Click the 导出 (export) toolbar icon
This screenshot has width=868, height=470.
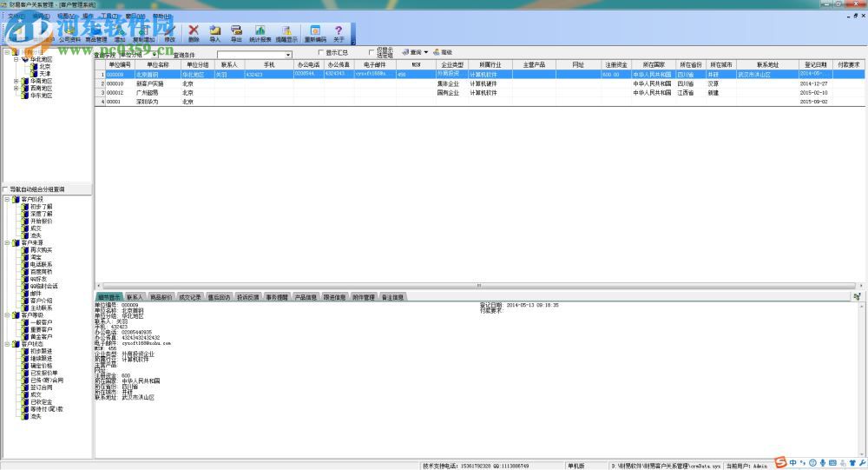tap(236, 33)
